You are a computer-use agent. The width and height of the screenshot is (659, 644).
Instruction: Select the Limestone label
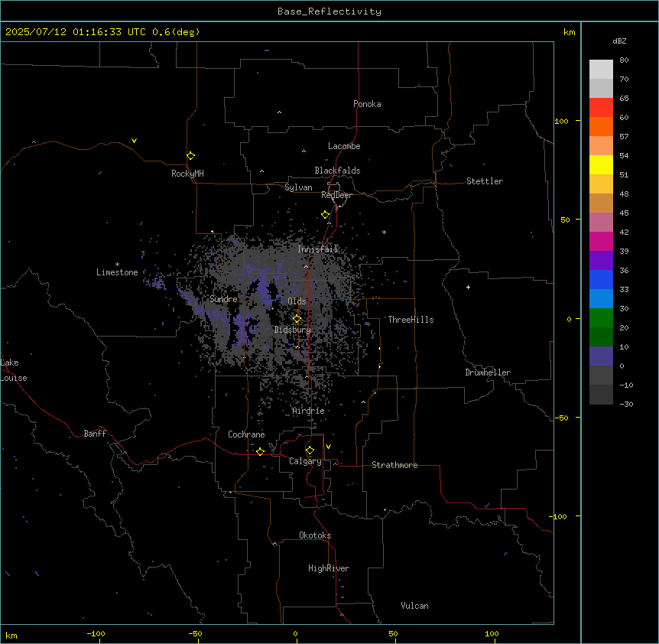[x=117, y=272]
